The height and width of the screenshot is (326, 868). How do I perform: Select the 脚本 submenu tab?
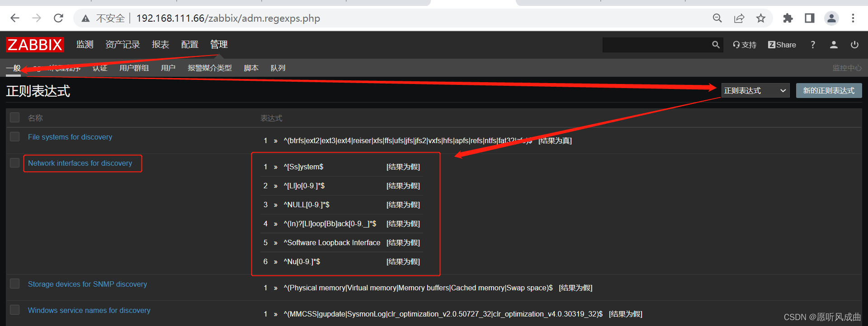coord(251,68)
